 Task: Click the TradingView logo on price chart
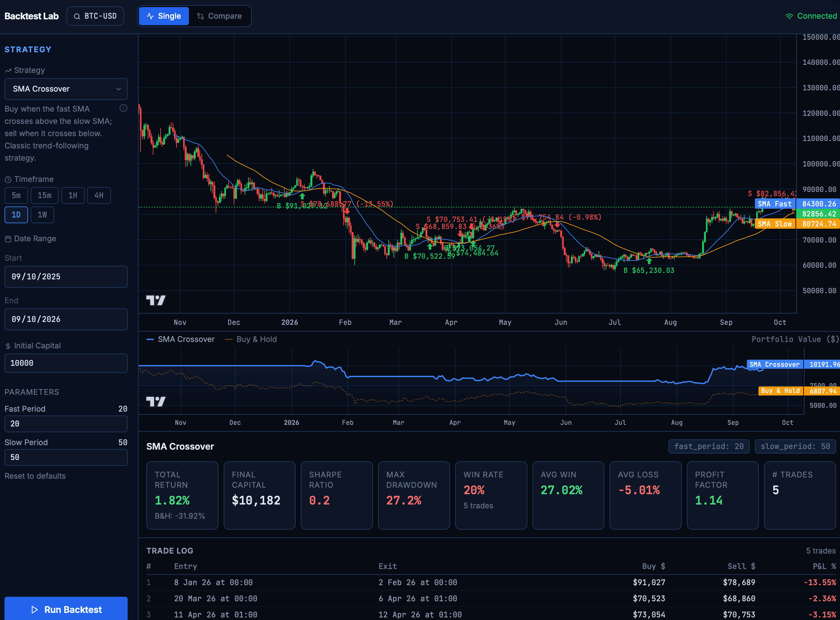click(x=156, y=300)
